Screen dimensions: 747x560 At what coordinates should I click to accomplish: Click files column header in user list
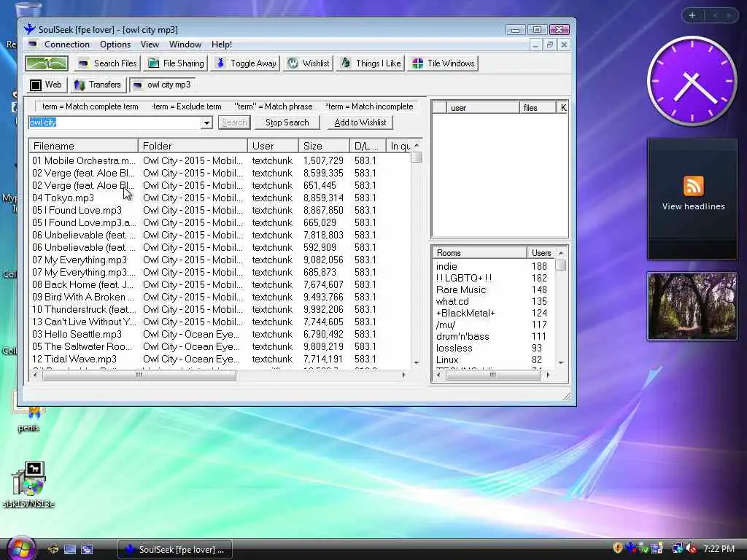coord(538,108)
